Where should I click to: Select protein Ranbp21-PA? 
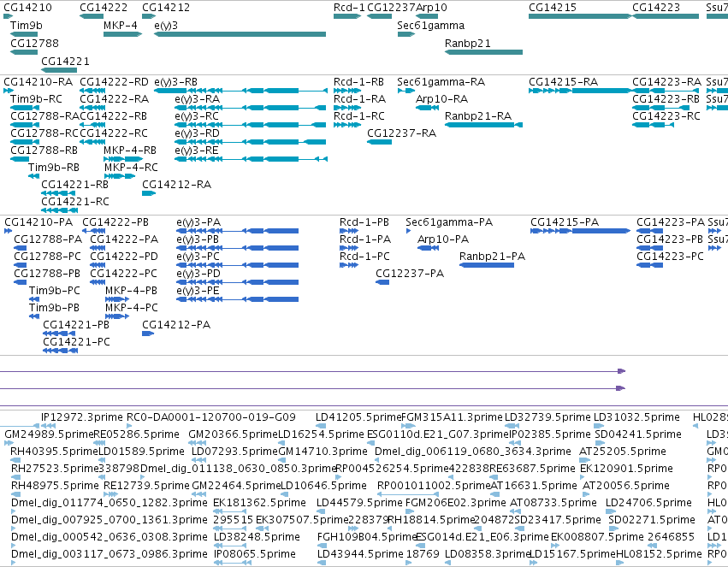click(x=487, y=265)
